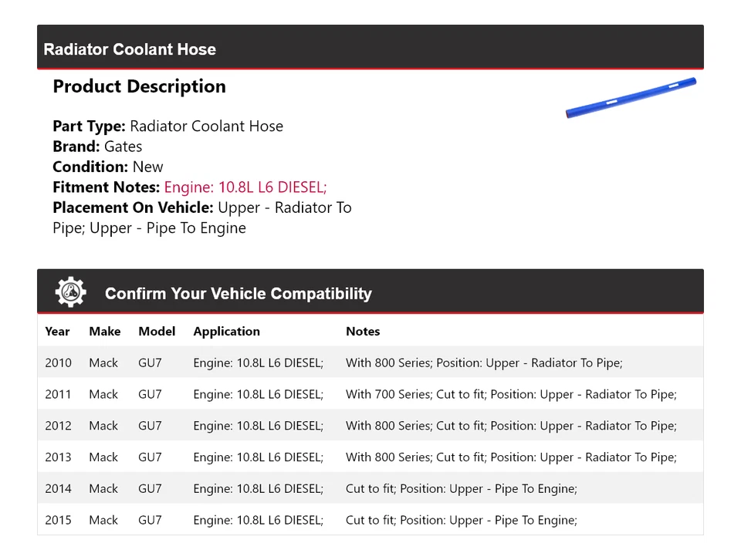741x560 pixels.
Task: Select the Product Description heading
Action: (139, 86)
